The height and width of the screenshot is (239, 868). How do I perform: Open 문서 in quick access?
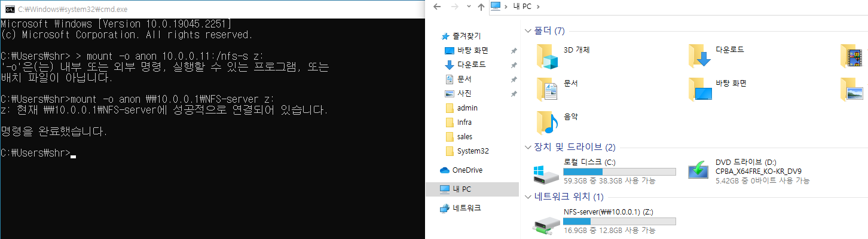(x=464, y=79)
